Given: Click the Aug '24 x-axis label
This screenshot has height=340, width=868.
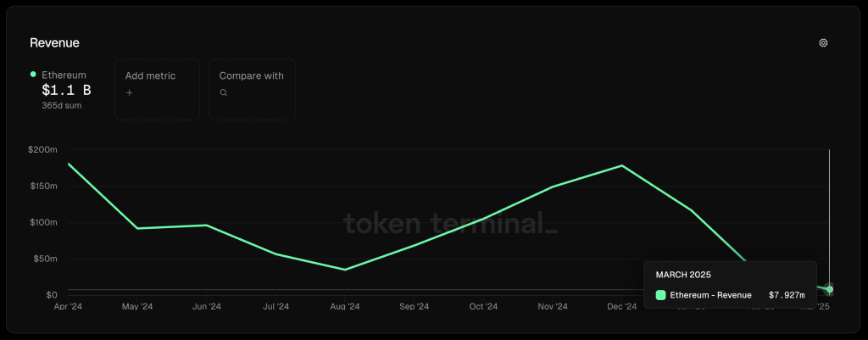Looking at the screenshot, I should [345, 307].
